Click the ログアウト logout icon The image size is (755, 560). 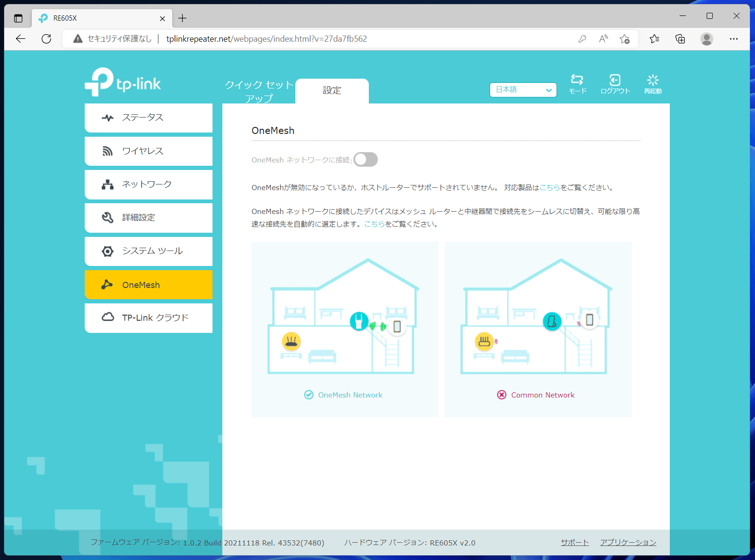[615, 80]
